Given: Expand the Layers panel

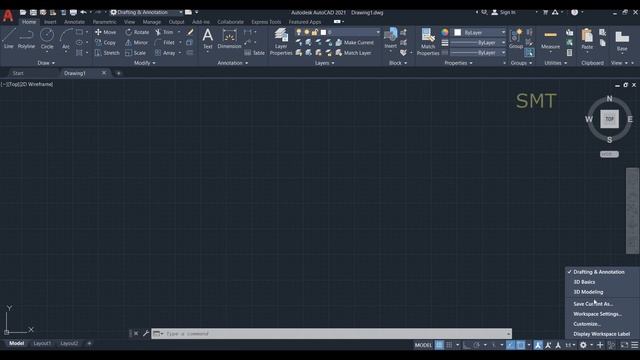Looking at the screenshot, I should 324,63.
